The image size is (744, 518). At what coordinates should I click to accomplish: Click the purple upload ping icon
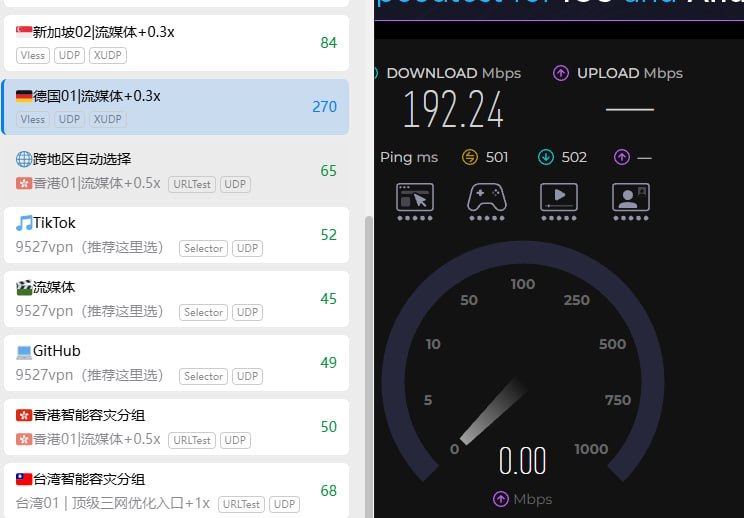click(x=622, y=157)
